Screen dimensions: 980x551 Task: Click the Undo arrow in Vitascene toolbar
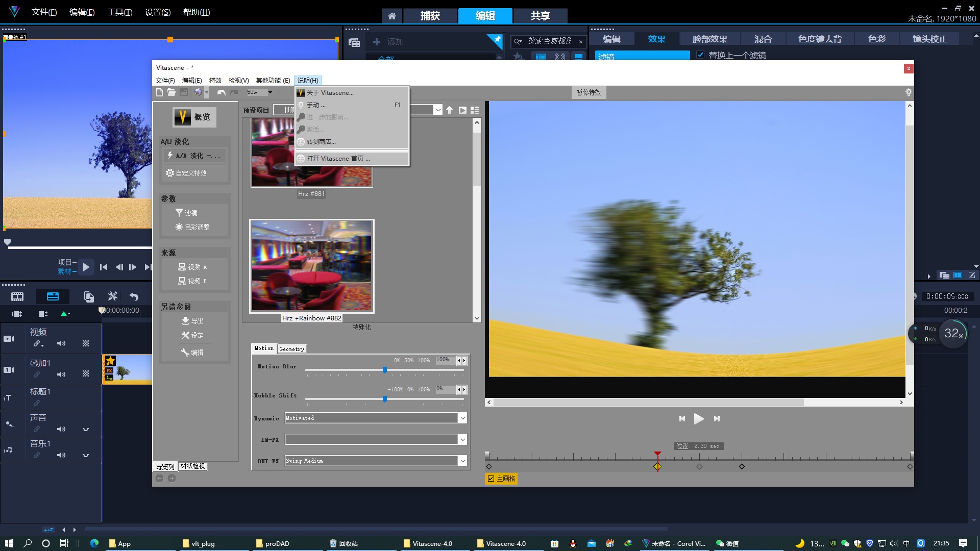tap(221, 92)
